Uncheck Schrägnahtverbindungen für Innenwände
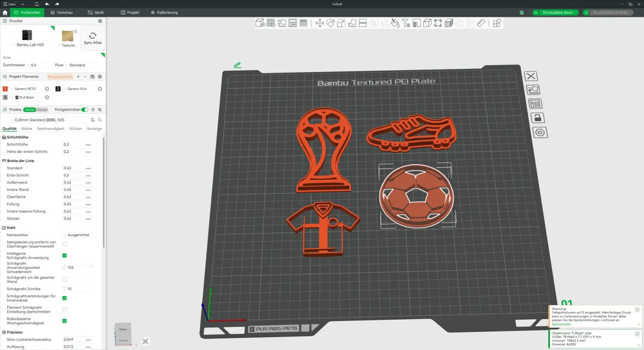This screenshot has width=644, height=350. coord(64,299)
